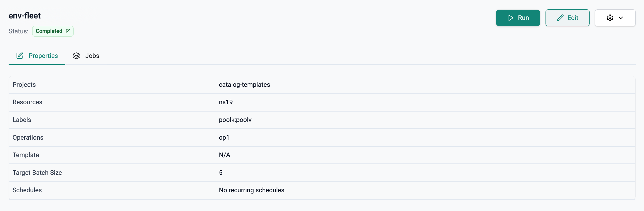Click the pencil icon on Edit button

coord(560,18)
